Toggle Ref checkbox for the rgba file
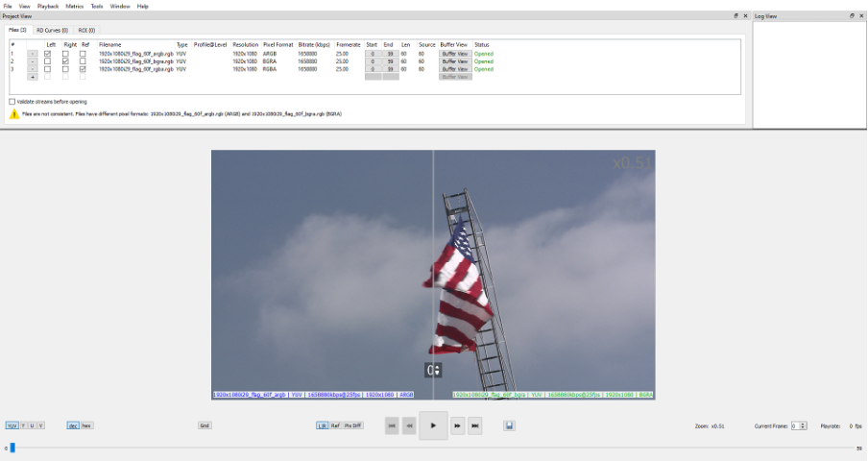This screenshot has width=868, height=461. (x=83, y=69)
